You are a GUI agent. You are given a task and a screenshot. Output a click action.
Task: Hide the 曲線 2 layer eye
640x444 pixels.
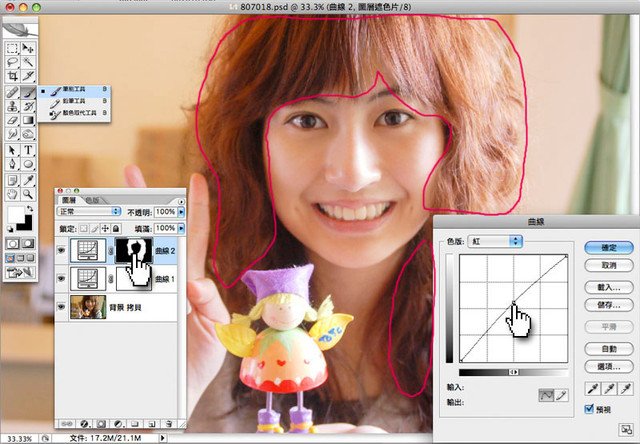tap(61, 250)
